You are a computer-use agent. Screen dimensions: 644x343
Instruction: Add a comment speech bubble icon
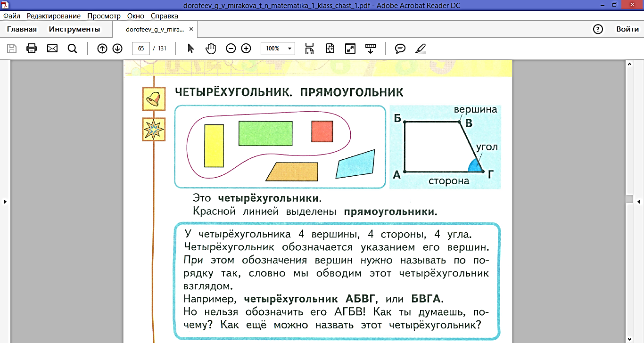coord(400,48)
